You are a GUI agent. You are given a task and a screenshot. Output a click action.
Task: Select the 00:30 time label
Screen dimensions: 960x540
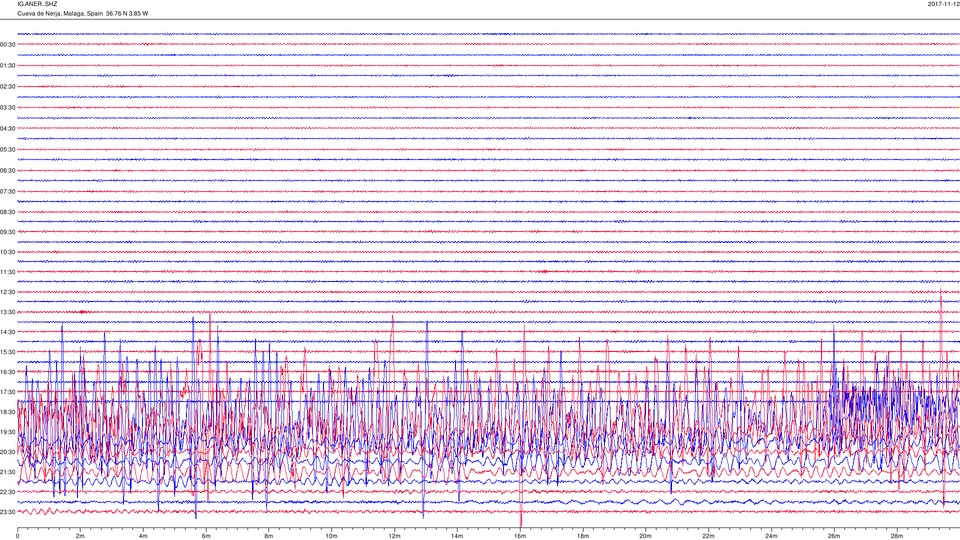tap(8, 45)
